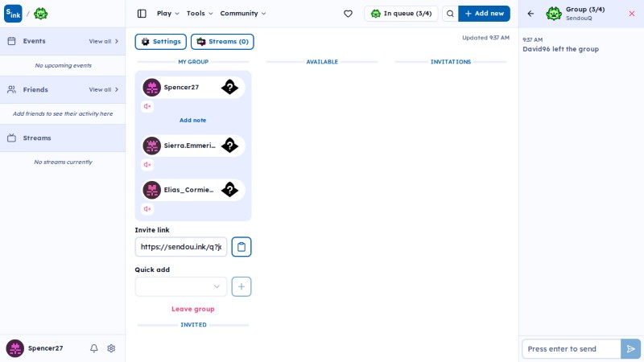
Task: Click Spencer27 username at sidebar bottom
Action: [x=46, y=348]
